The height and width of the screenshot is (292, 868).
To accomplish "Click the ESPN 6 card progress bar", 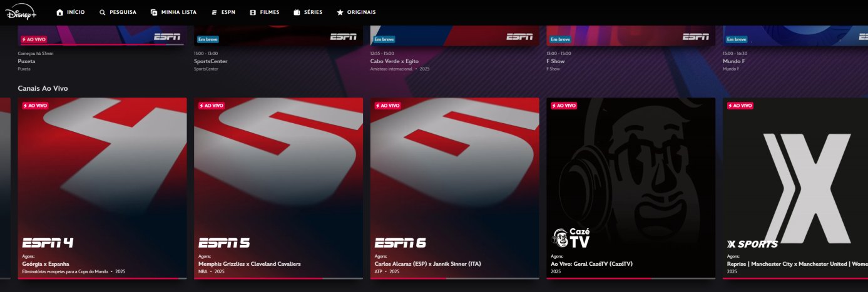I will click(x=455, y=278).
